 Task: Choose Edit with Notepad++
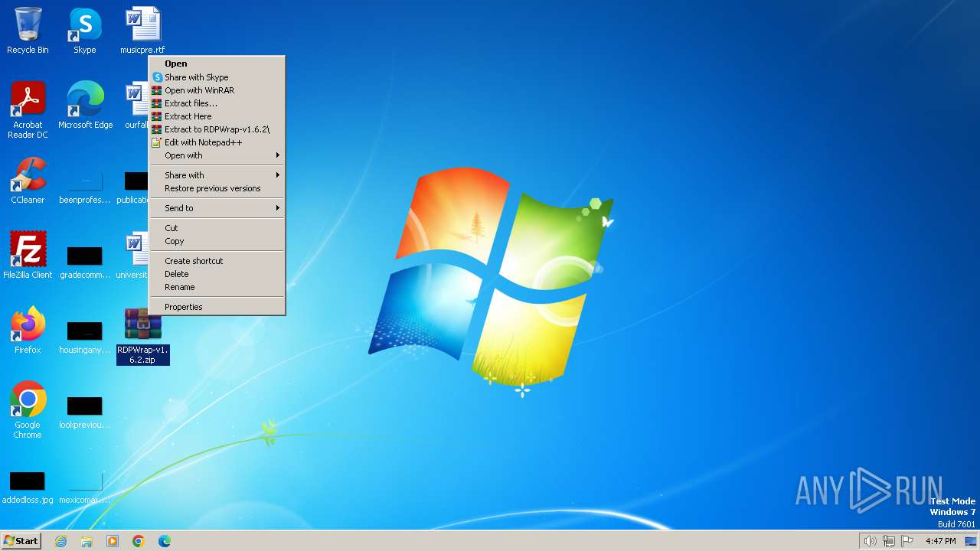click(217, 142)
